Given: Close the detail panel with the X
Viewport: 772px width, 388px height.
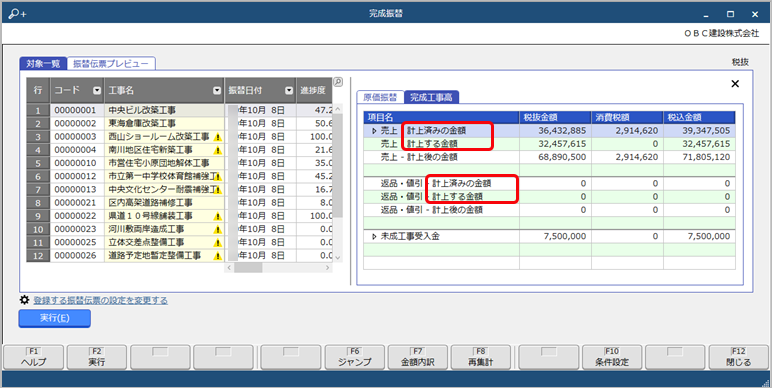Looking at the screenshot, I should (x=735, y=84).
